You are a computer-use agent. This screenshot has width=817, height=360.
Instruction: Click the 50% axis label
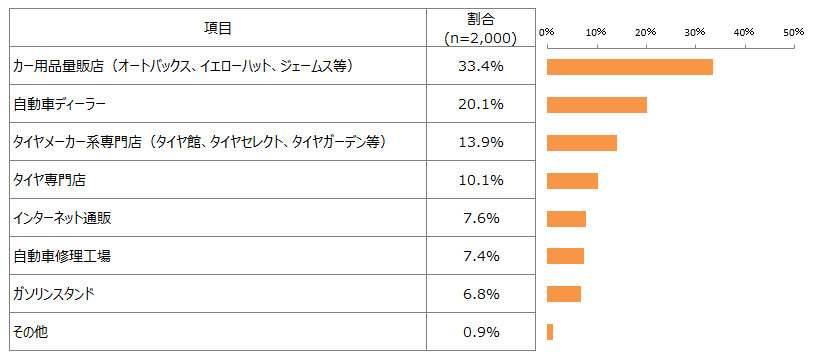click(x=794, y=32)
